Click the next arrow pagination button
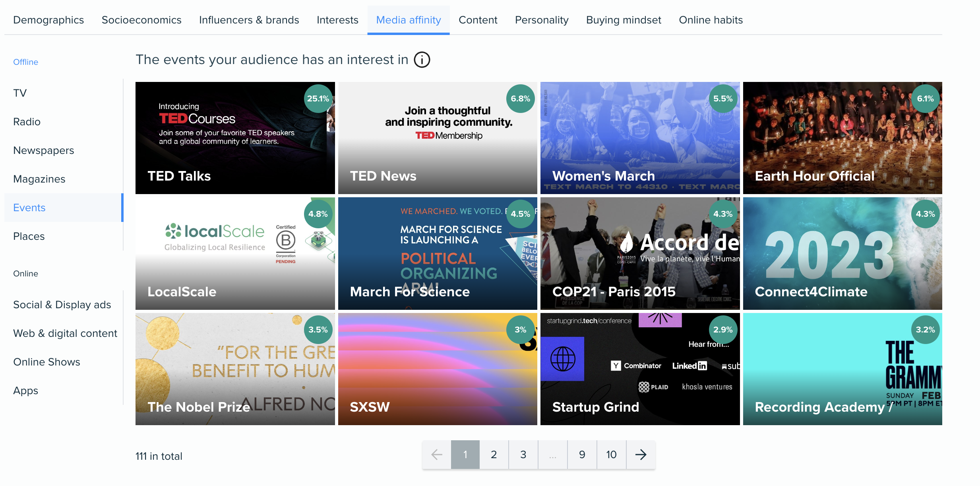980x486 pixels. 640,455
